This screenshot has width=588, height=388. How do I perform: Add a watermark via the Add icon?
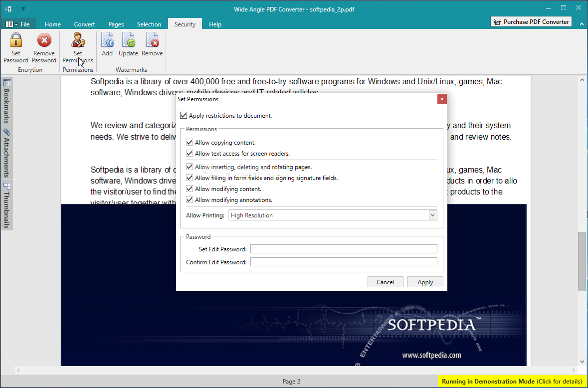pyautogui.click(x=107, y=40)
